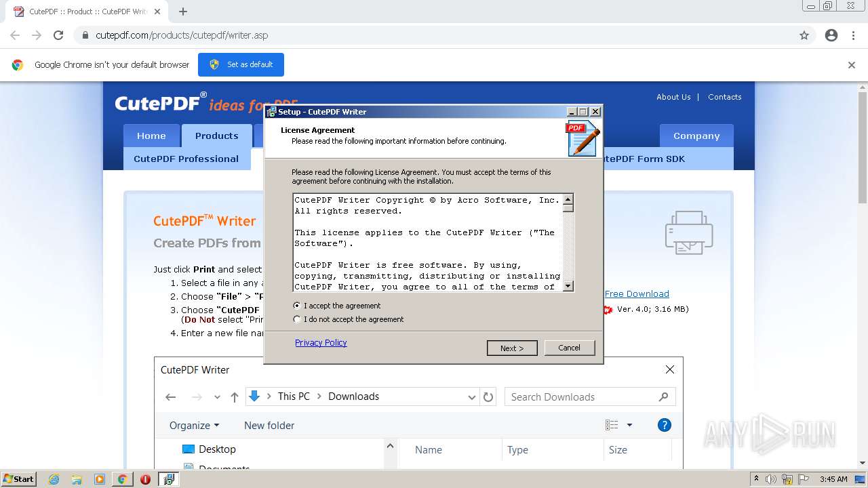Open Chrome's three-dot menu
The width and height of the screenshot is (868, 488).
tap(853, 35)
